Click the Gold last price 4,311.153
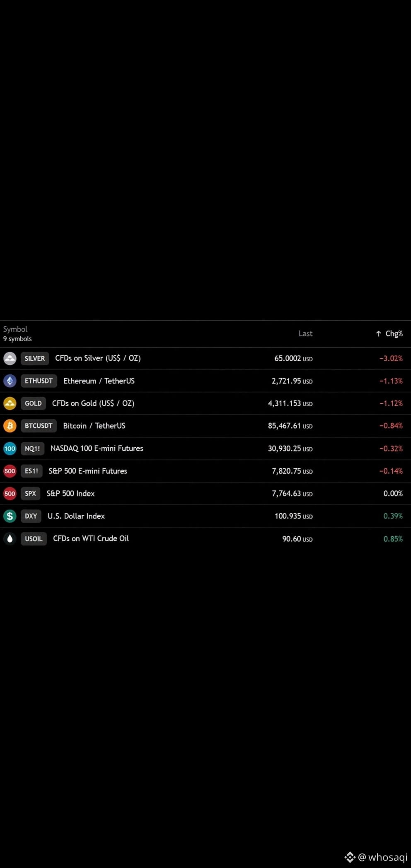The image size is (411, 868). click(x=284, y=403)
